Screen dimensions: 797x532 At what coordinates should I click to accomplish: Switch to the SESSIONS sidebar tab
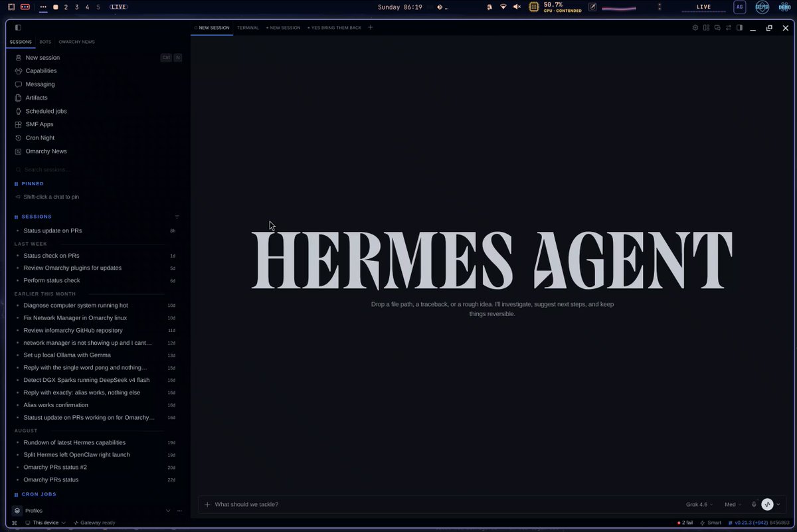21,42
